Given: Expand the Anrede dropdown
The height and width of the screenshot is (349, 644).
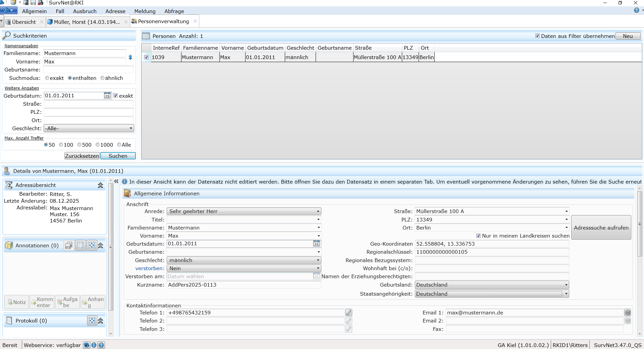Looking at the screenshot, I should point(318,211).
